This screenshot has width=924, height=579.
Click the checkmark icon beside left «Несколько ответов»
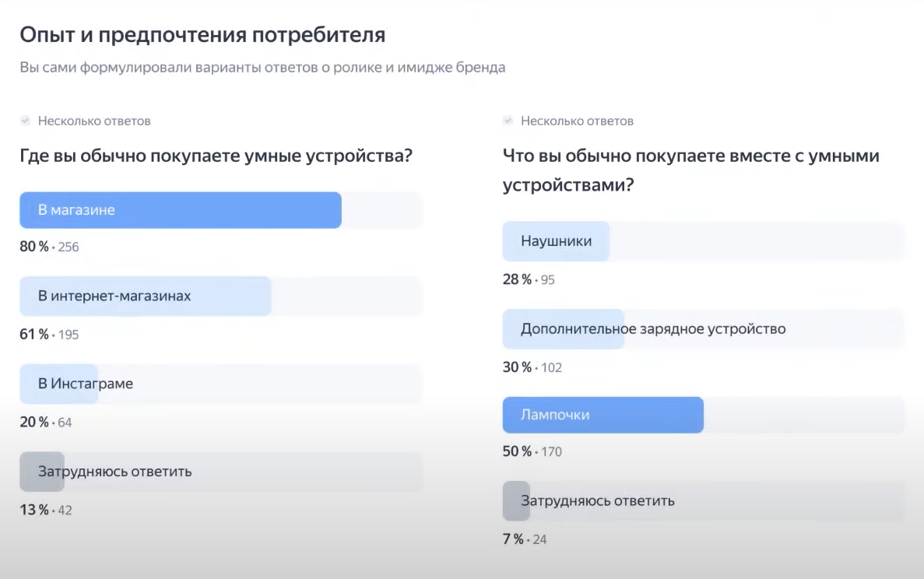click(26, 121)
